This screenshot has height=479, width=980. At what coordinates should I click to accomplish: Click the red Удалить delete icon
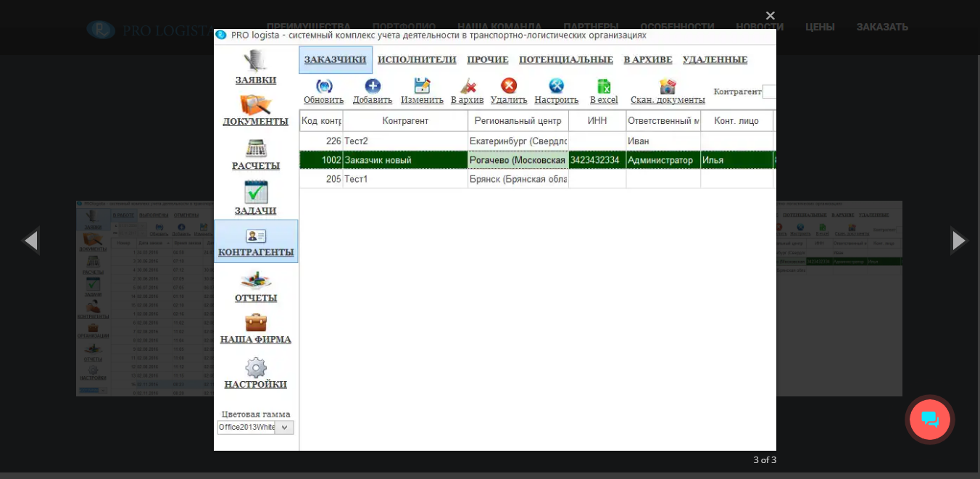[509, 86]
